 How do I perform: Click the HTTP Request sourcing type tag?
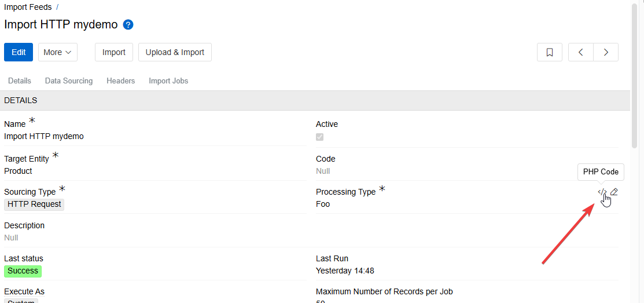(x=34, y=205)
